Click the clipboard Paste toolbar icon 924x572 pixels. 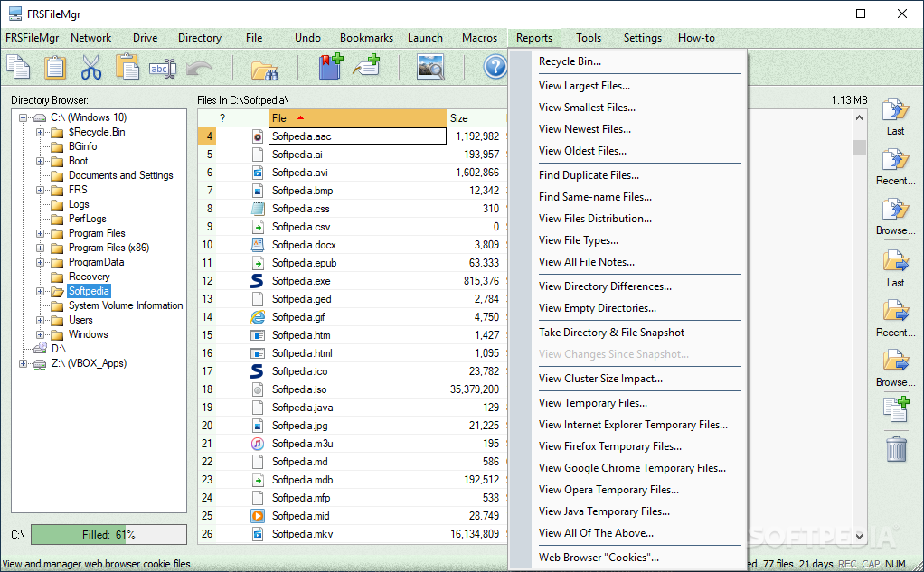click(55, 67)
